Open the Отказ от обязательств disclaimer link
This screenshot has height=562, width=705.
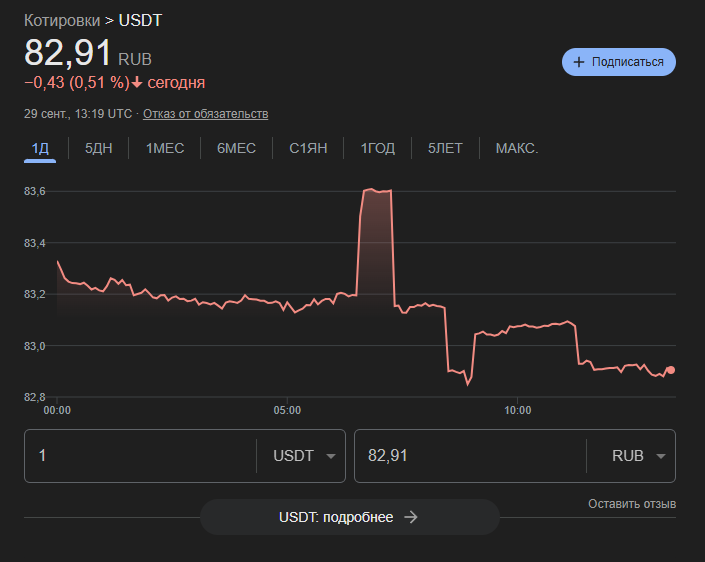click(205, 114)
